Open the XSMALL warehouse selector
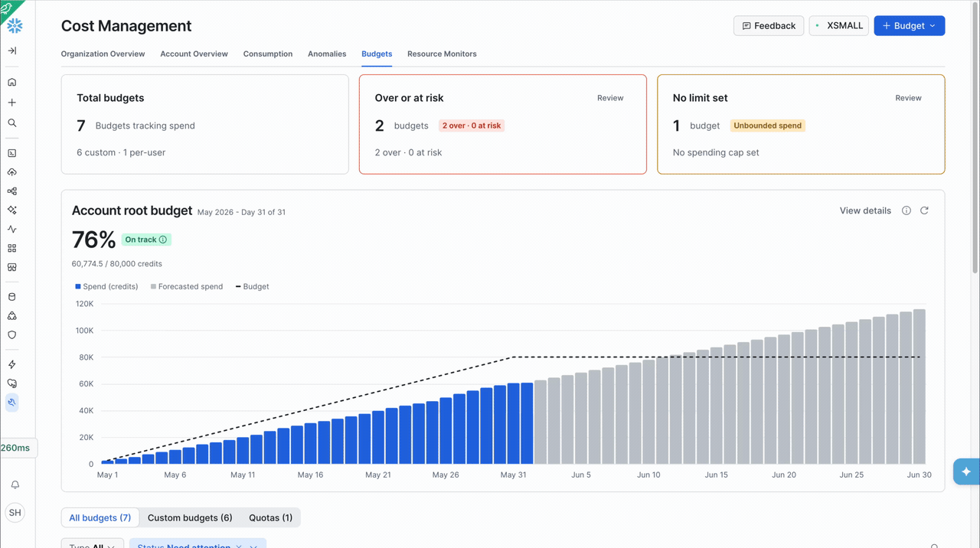Viewport: 980px width, 548px height. click(x=839, y=25)
